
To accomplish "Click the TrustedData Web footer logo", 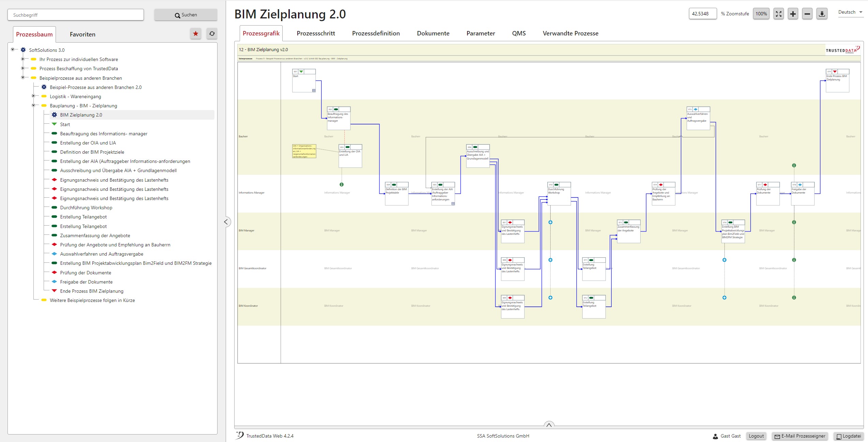I will [x=240, y=435].
